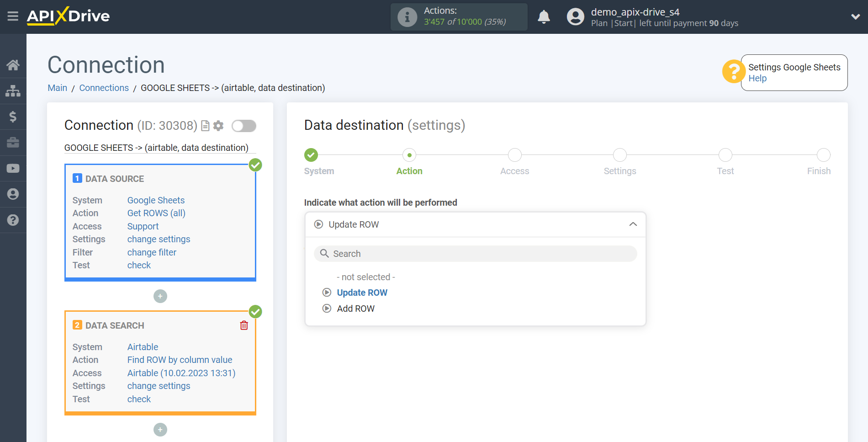Image resolution: width=868 pixels, height=442 pixels.
Task: Click the Actions counter panel
Action: 459,17
